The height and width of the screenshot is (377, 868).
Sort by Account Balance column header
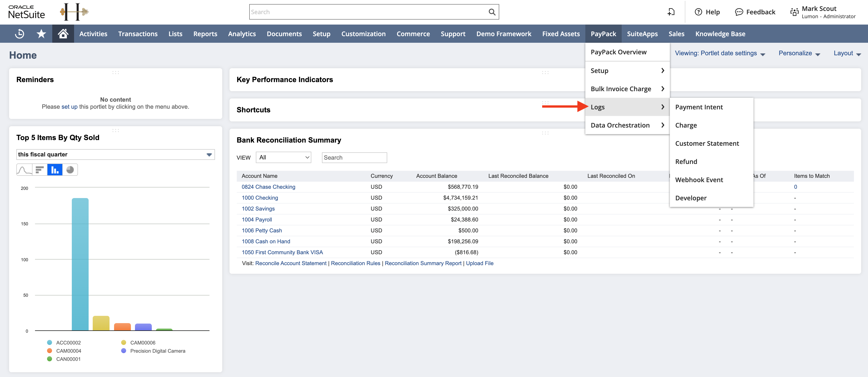(x=436, y=176)
